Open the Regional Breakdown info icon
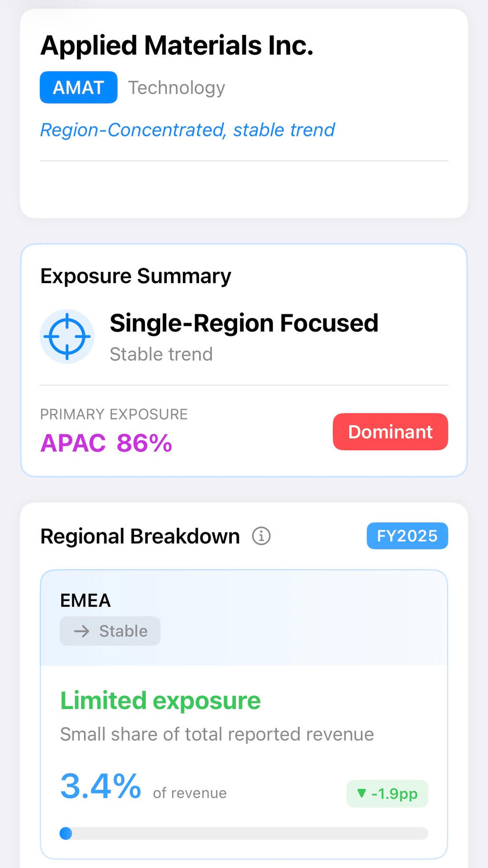Viewport: 488px width, 868px height. (261, 536)
